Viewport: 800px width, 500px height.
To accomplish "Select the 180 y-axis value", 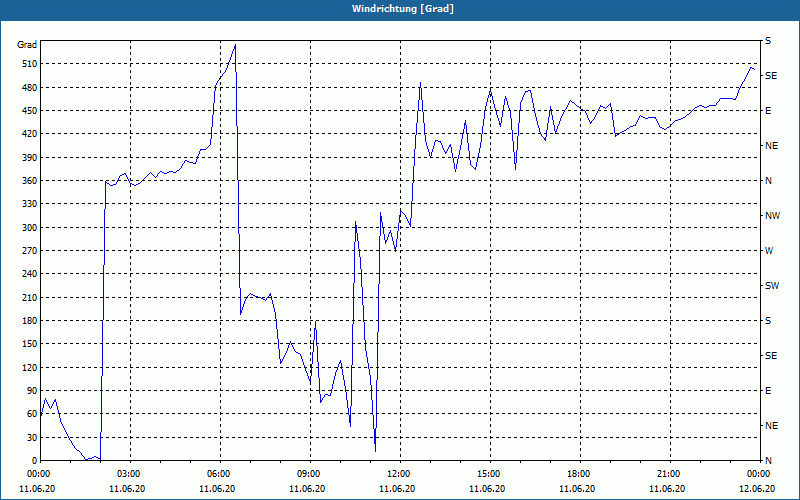I will pyautogui.click(x=28, y=321).
